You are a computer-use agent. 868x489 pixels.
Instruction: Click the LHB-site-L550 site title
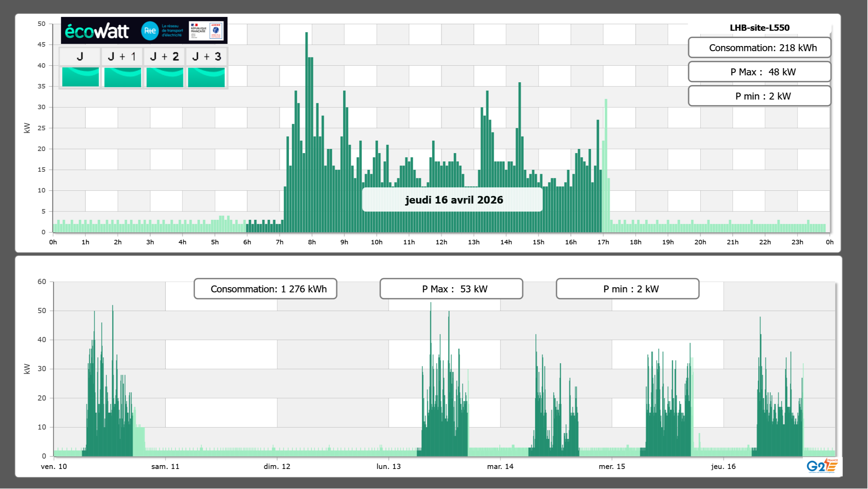click(x=759, y=28)
